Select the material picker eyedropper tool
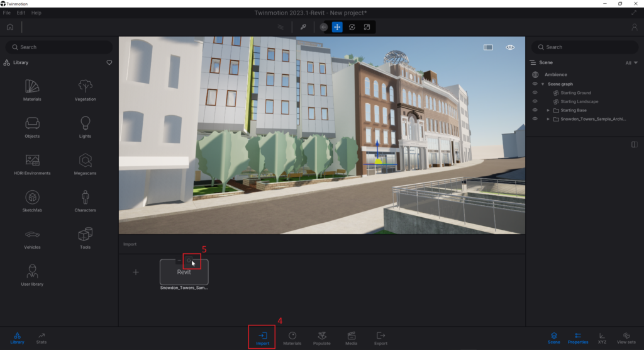644x350 pixels. pyautogui.click(x=303, y=27)
